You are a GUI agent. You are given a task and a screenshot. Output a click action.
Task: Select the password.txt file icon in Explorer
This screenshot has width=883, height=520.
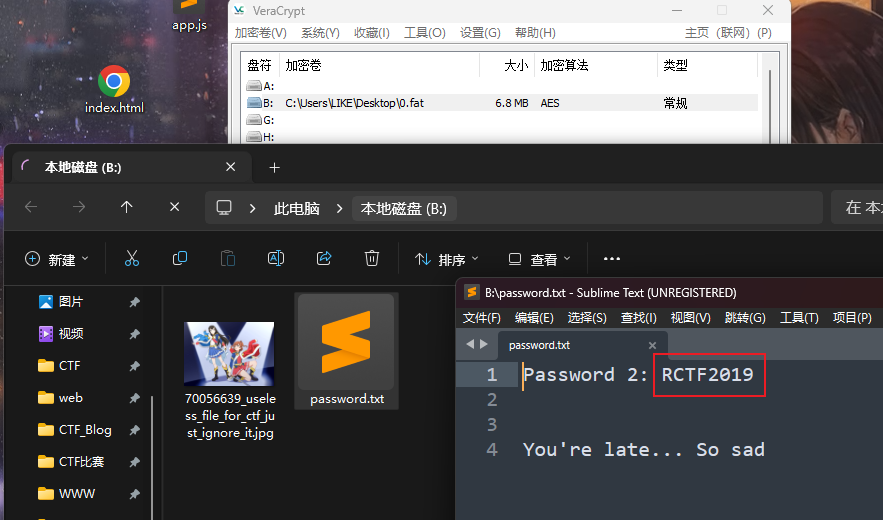[346, 350]
